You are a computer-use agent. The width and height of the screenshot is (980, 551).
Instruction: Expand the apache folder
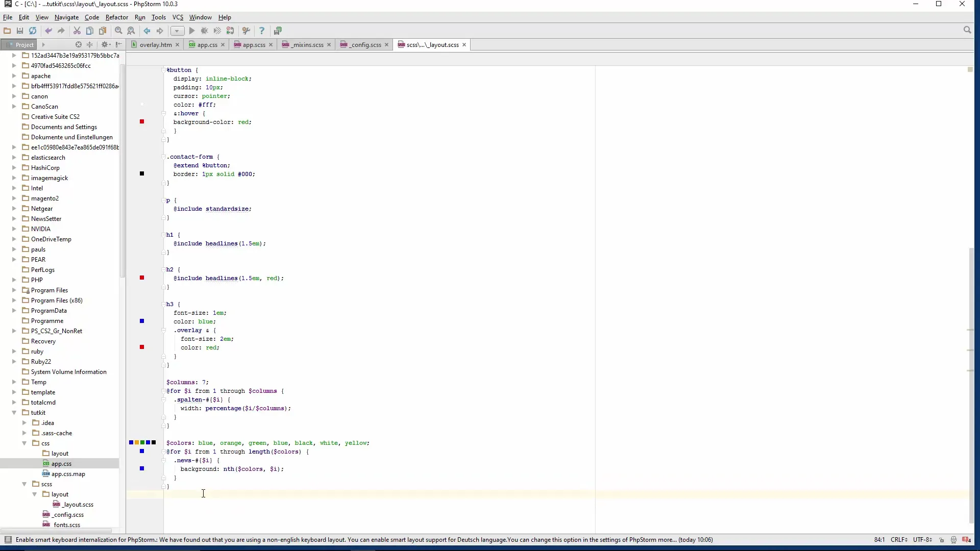pos(14,76)
